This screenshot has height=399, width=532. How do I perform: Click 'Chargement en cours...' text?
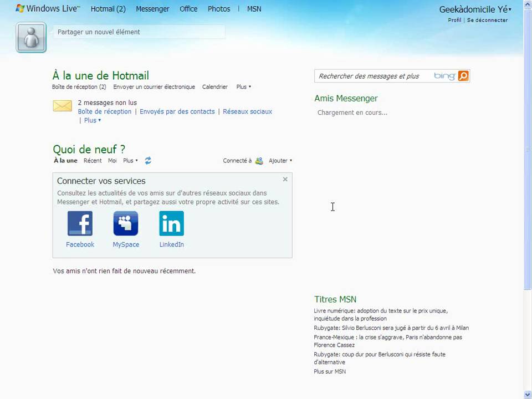tap(352, 112)
